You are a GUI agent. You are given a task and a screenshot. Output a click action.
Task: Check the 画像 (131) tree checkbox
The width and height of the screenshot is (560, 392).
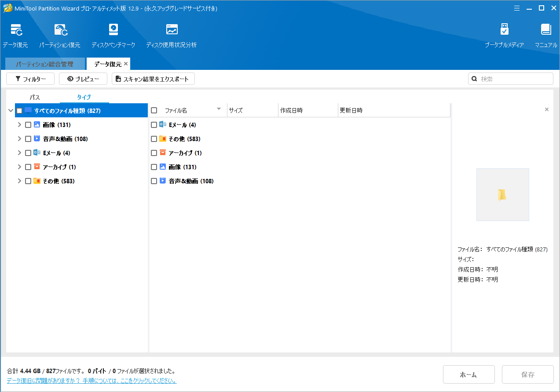[28, 125]
